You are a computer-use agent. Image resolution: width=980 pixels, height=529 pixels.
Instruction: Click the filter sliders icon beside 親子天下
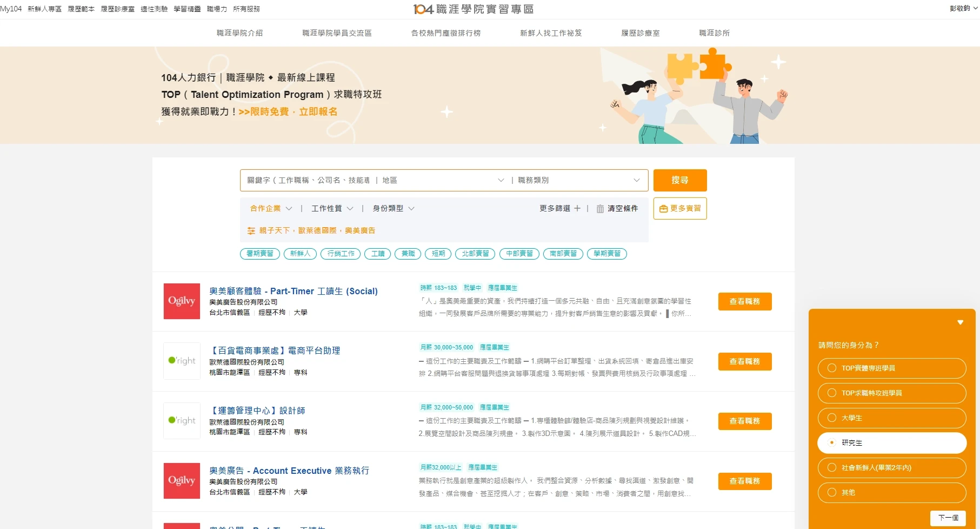pyautogui.click(x=251, y=230)
